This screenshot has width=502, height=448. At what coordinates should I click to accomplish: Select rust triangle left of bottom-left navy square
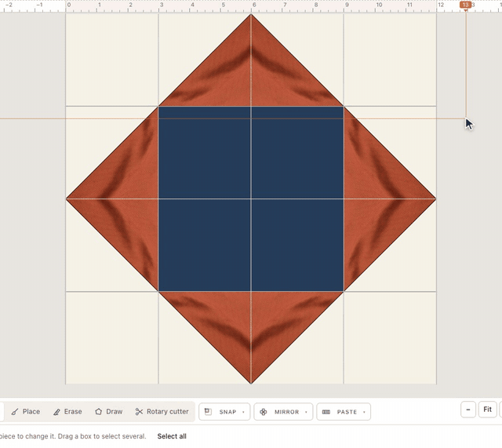(128, 229)
